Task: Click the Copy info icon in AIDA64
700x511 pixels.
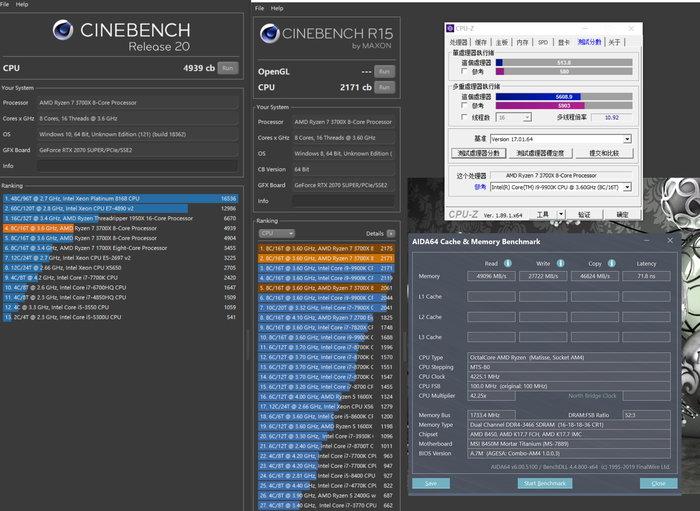Action: point(612,263)
